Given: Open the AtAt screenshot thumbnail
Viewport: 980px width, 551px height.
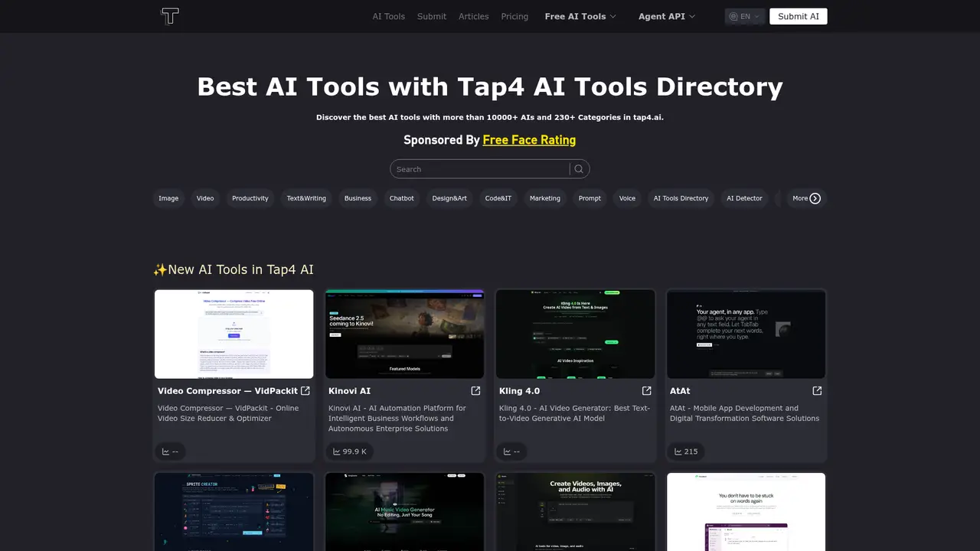Looking at the screenshot, I should coord(746,334).
